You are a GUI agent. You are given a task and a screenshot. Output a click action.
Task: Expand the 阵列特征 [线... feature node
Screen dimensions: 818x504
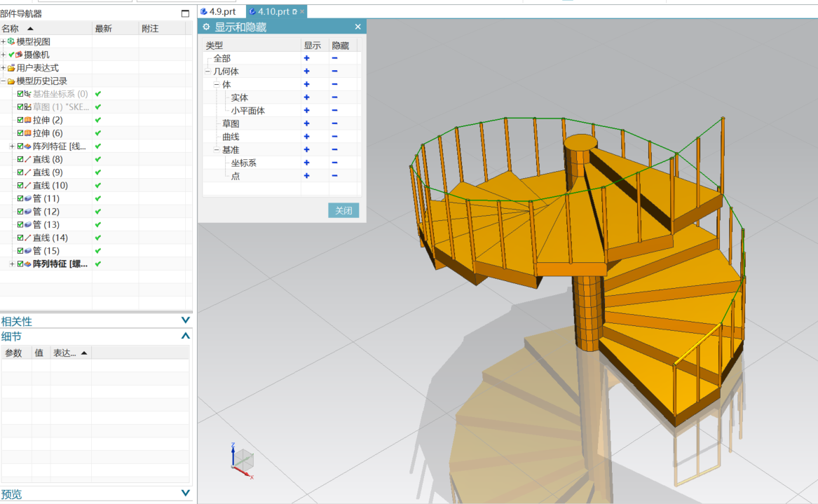12,146
